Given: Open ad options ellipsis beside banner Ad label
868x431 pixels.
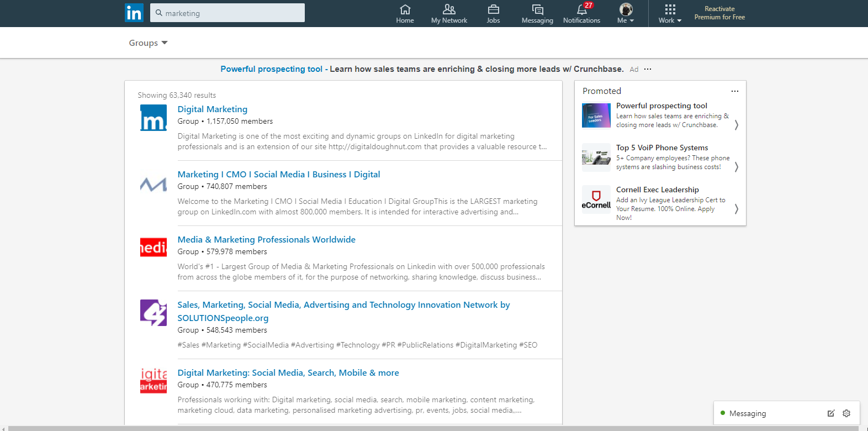Looking at the screenshot, I should pyautogui.click(x=648, y=69).
